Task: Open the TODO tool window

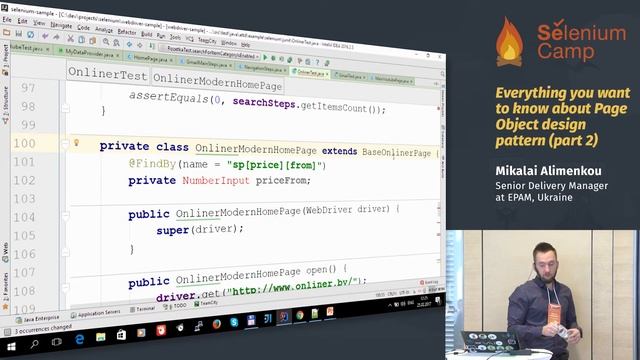Action: pyautogui.click(x=175, y=306)
